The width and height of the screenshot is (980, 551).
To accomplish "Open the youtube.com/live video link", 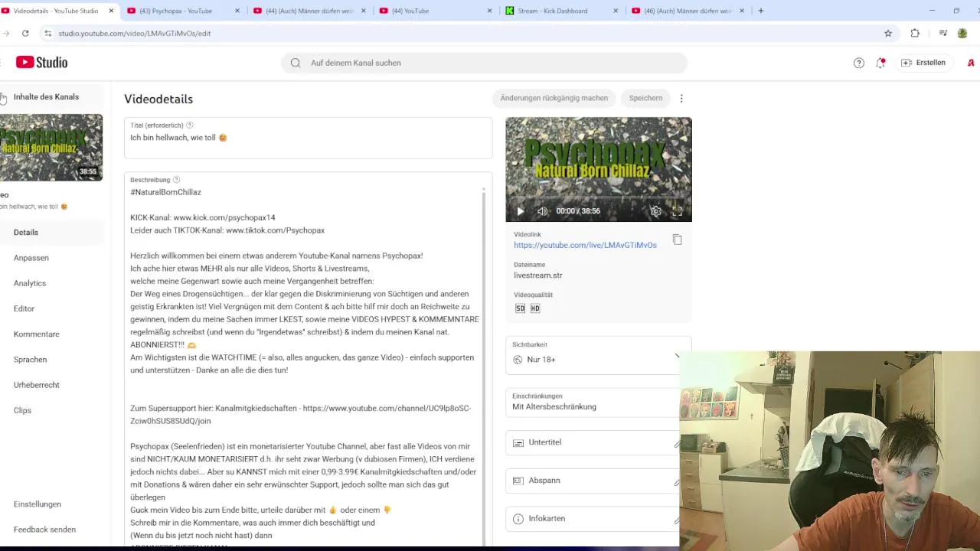I will coord(585,245).
